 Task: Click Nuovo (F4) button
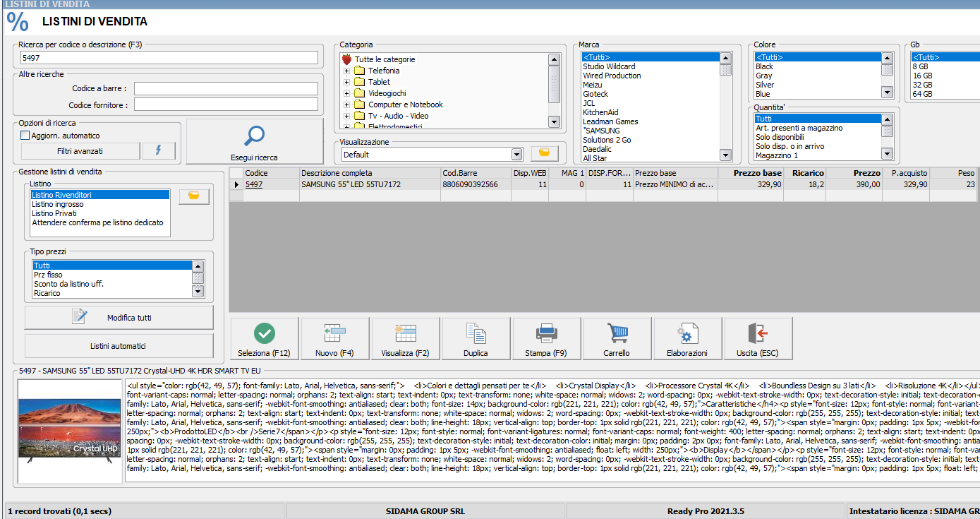tap(335, 339)
